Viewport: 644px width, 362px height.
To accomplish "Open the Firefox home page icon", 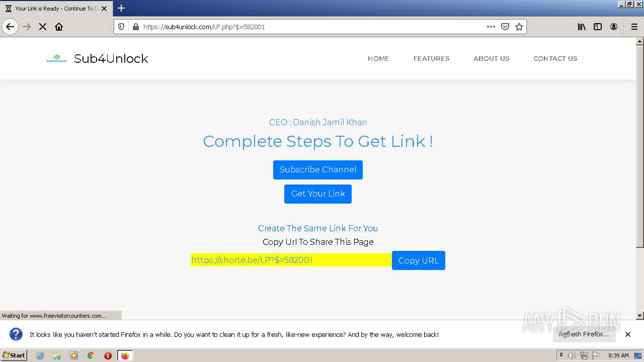I will tap(59, 27).
